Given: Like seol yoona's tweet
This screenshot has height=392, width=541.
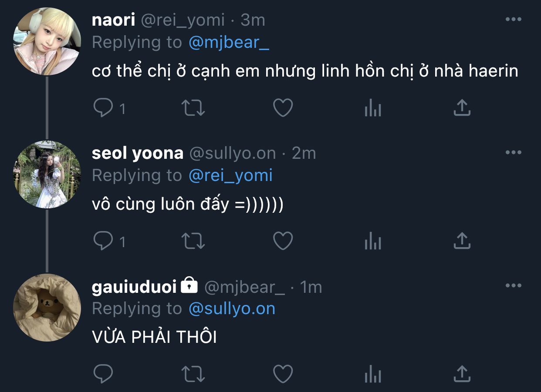Looking at the screenshot, I should click(x=283, y=241).
